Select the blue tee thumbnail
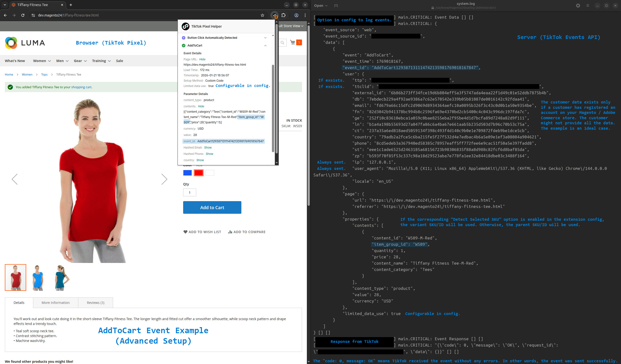621x364 pixels. 38,277
